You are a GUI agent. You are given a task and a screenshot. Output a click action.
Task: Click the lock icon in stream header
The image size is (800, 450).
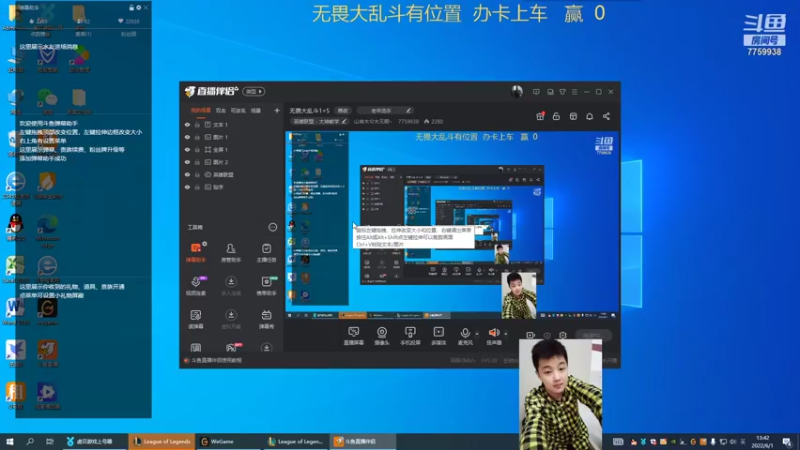click(556, 116)
